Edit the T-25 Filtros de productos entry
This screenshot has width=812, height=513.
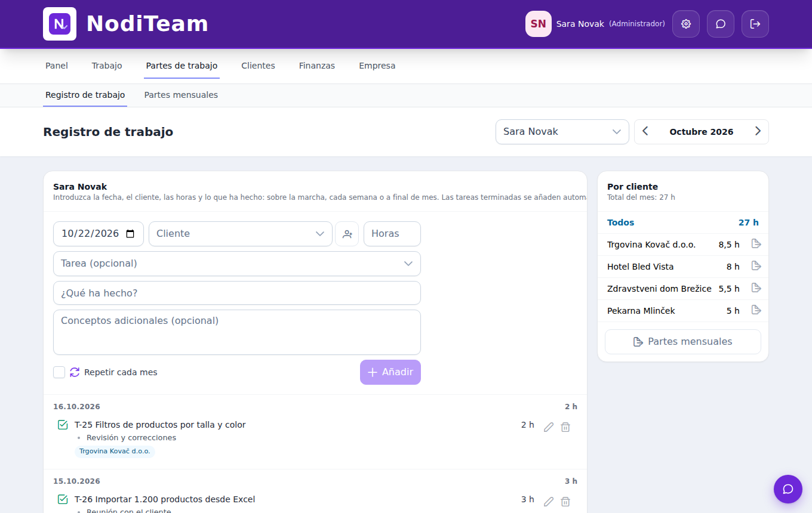[x=549, y=427]
